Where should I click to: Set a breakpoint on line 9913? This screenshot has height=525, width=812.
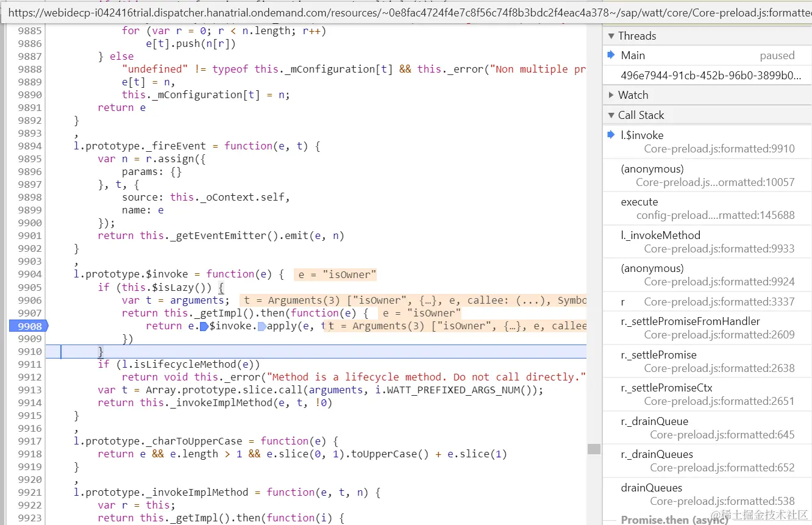[x=30, y=390]
